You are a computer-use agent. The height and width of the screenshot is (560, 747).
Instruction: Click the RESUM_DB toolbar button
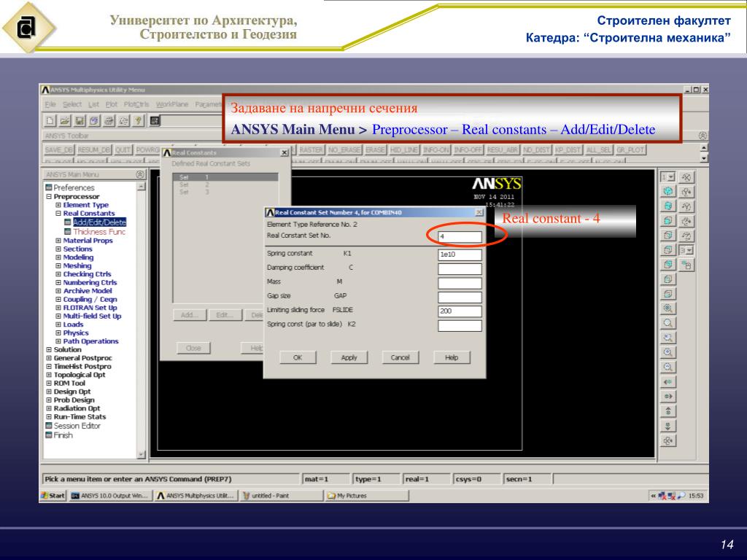pos(94,150)
